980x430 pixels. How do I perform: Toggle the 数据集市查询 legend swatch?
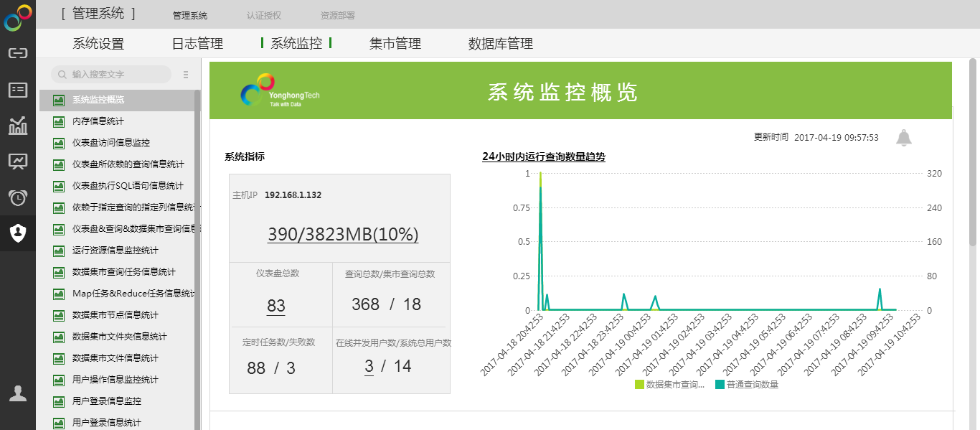click(x=639, y=385)
